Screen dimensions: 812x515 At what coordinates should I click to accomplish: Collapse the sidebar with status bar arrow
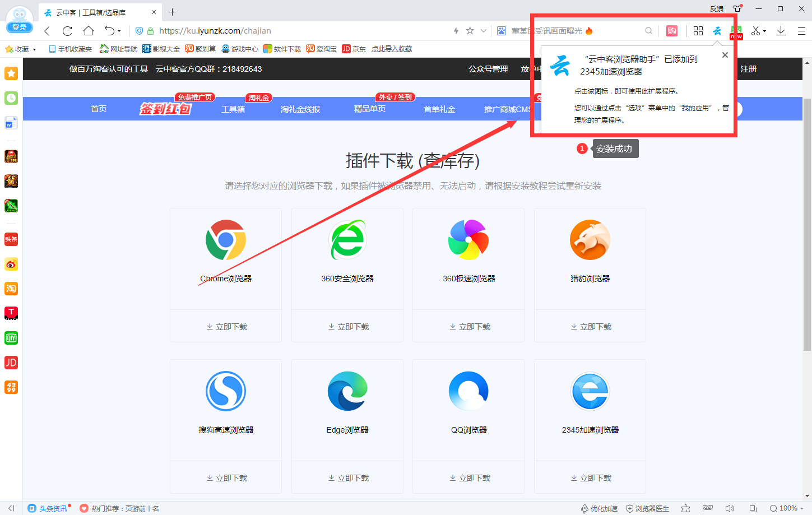pyautogui.click(x=11, y=508)
